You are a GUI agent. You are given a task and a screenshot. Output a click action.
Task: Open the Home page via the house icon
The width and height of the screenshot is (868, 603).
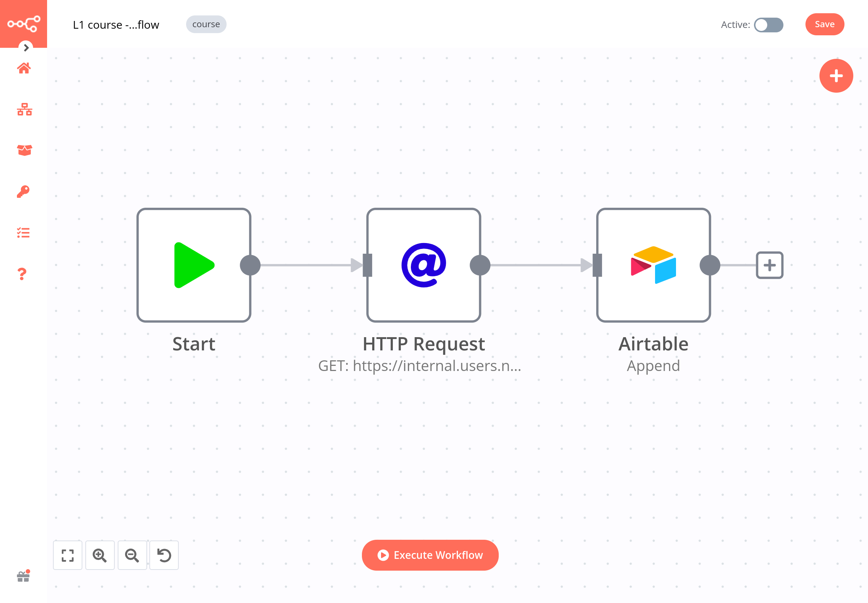pos(24,68)
